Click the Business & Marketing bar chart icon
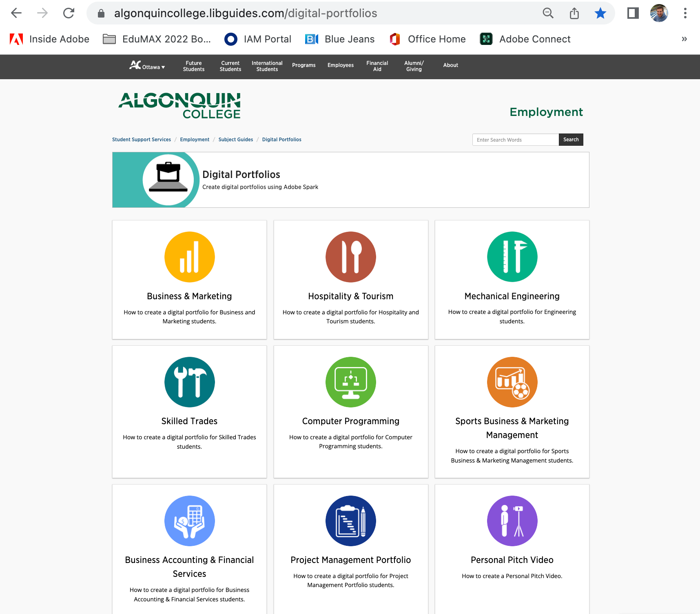The height and width of the screenshot is (614, 700). (189, 257)
